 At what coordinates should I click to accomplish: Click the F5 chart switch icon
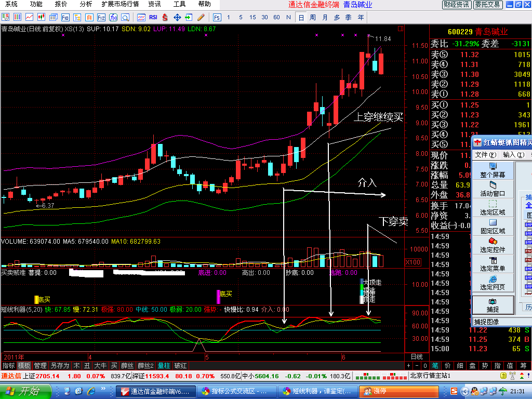coord(217,17)
